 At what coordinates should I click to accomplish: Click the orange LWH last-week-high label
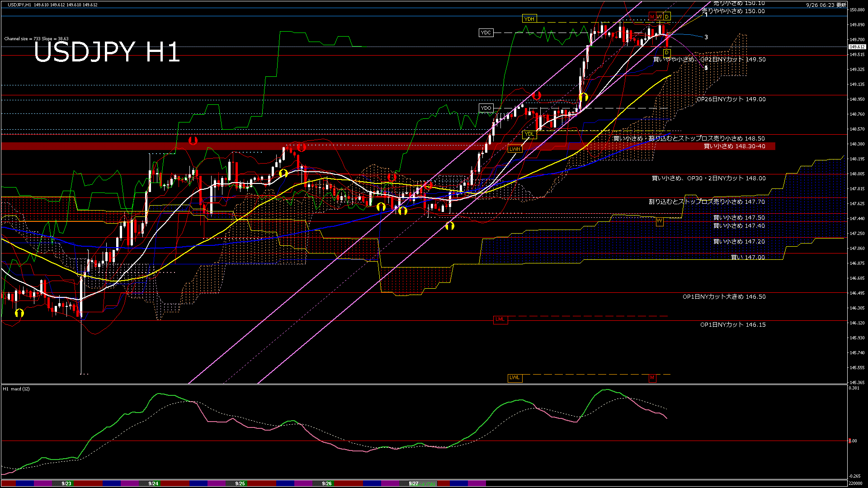coord(514,149)
